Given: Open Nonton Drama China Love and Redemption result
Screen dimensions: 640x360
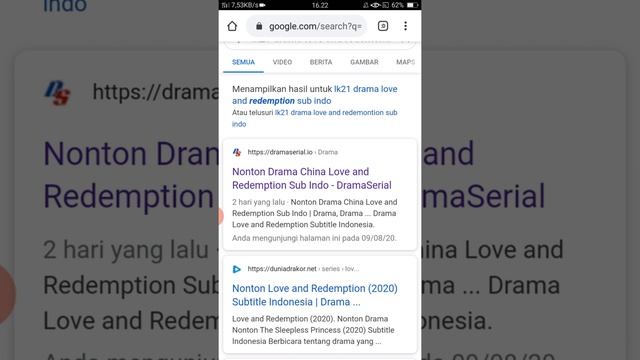Looking at the screenshot, I should pyautogui.click(x=312, y=178).
